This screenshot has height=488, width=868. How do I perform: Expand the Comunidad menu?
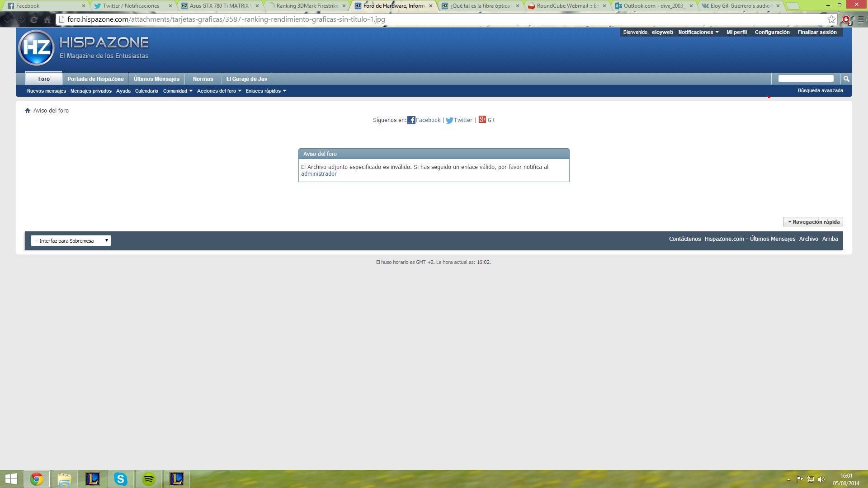point(178,91)
